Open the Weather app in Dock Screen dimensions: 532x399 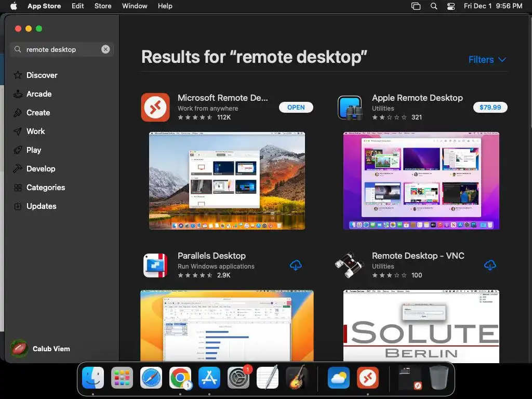pyautogui.click(x=339, y=378)
